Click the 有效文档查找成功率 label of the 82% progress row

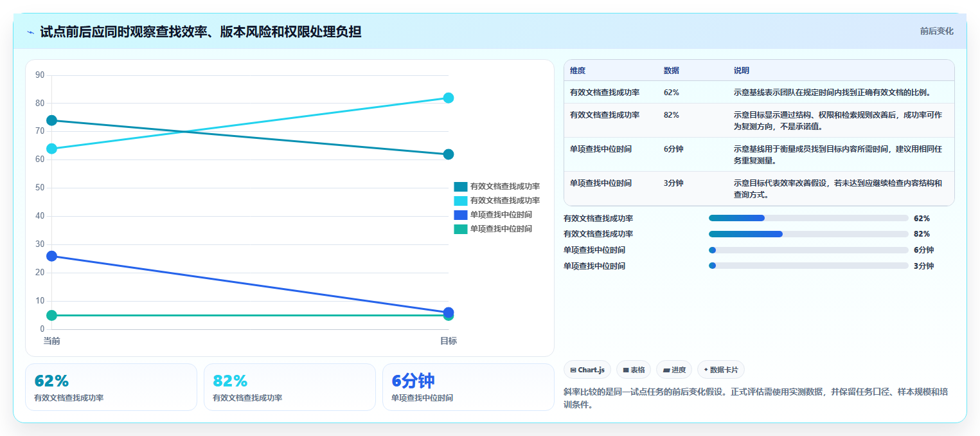[598, 234]
